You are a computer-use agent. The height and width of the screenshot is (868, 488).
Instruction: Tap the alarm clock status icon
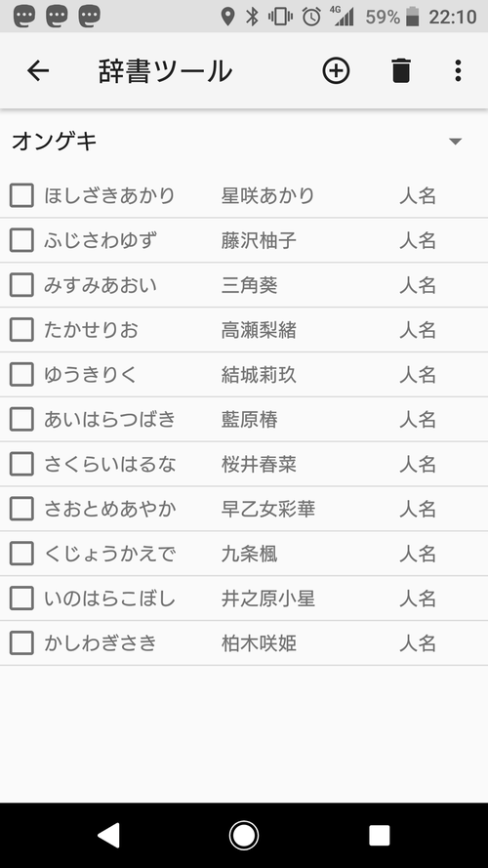(311, 16)
